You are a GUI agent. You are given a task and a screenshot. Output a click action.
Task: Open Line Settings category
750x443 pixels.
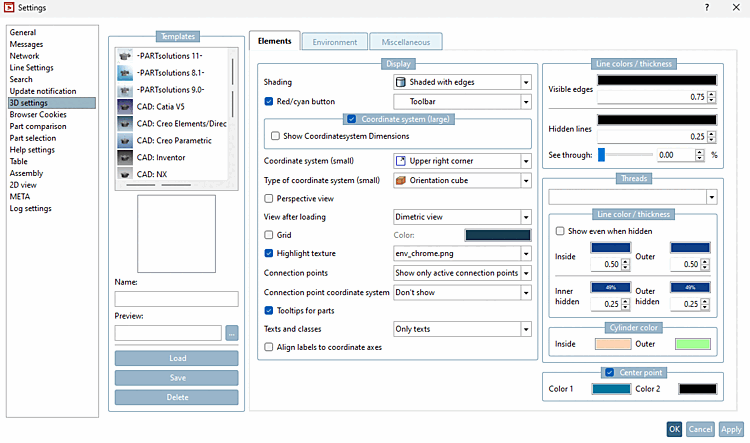point(32,68)
